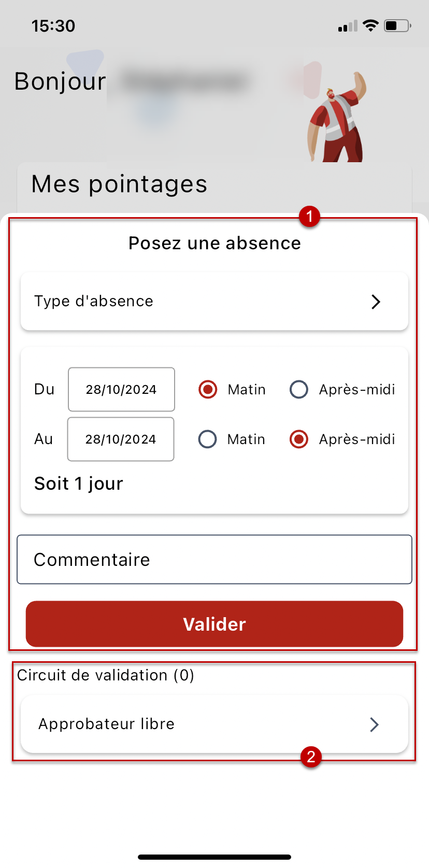Screen dimensions: 429x868
Task: Tap the Wi-Fi status icon
Action: pos(370,25)
